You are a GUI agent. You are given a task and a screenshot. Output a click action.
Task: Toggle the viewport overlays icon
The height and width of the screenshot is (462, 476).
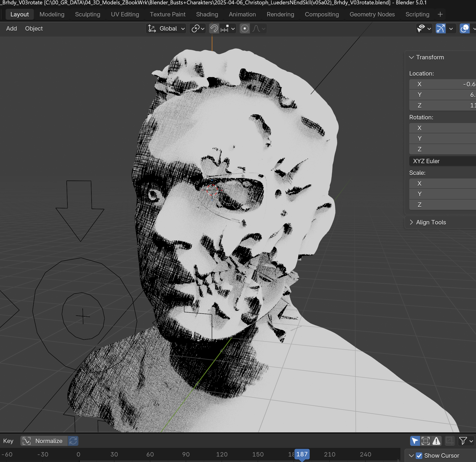465,29
